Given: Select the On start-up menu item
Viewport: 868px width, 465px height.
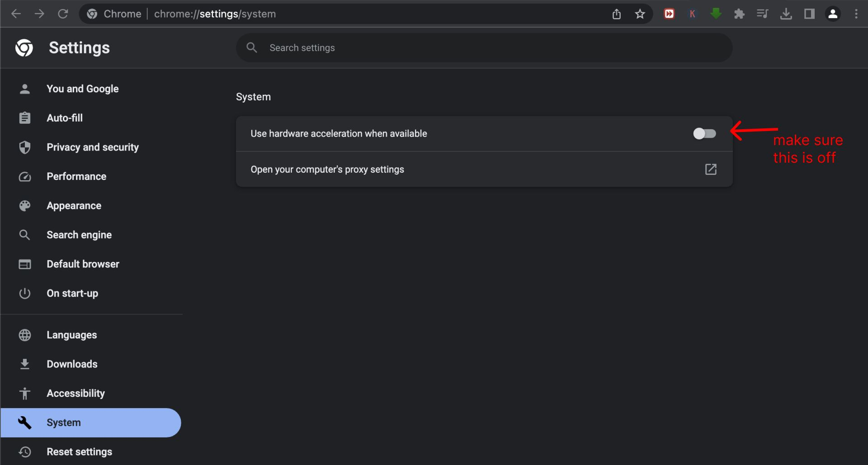Looking at the screenshot, I should pos(72,293).
